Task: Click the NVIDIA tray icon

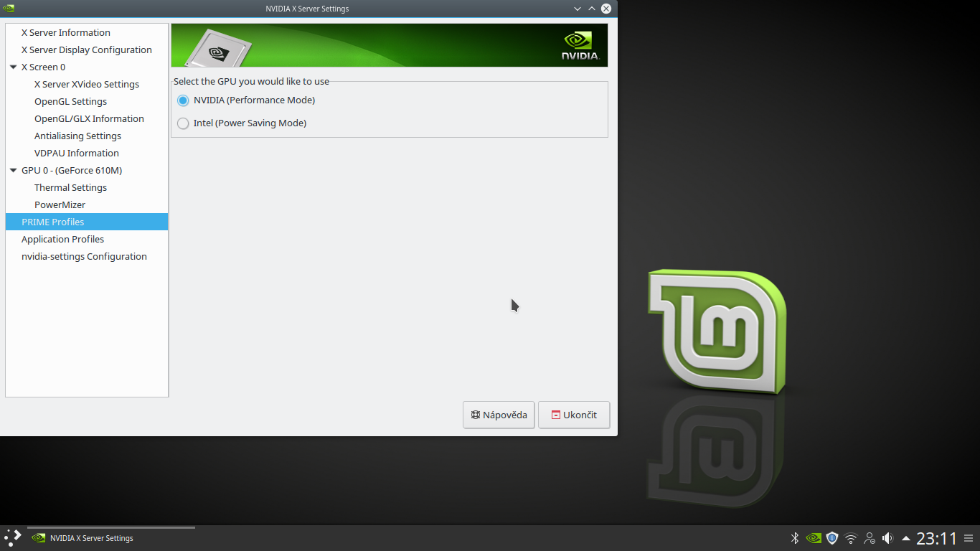Action: click(814, 538)
